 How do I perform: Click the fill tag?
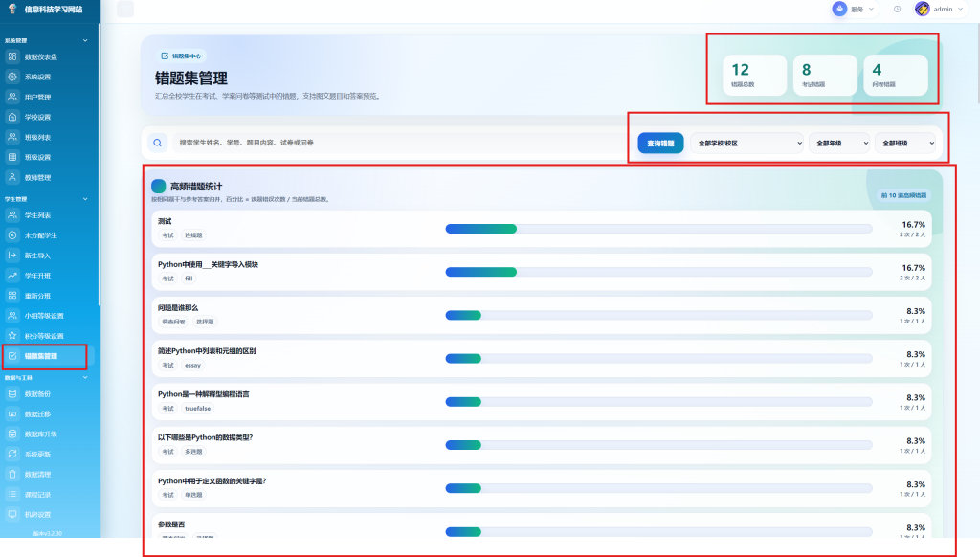pyautogui.click(x=189, y=278)
